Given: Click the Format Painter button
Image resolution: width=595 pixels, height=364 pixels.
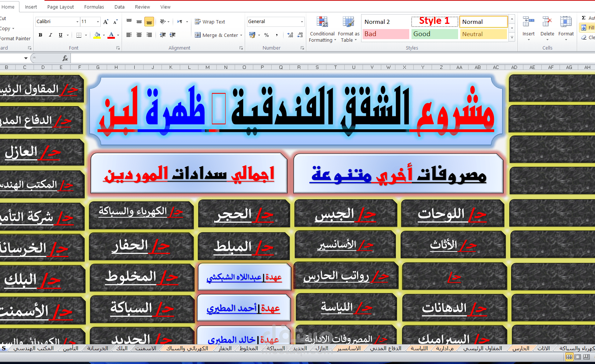Looking at the screenshot, I should click(x=15, y=38).
